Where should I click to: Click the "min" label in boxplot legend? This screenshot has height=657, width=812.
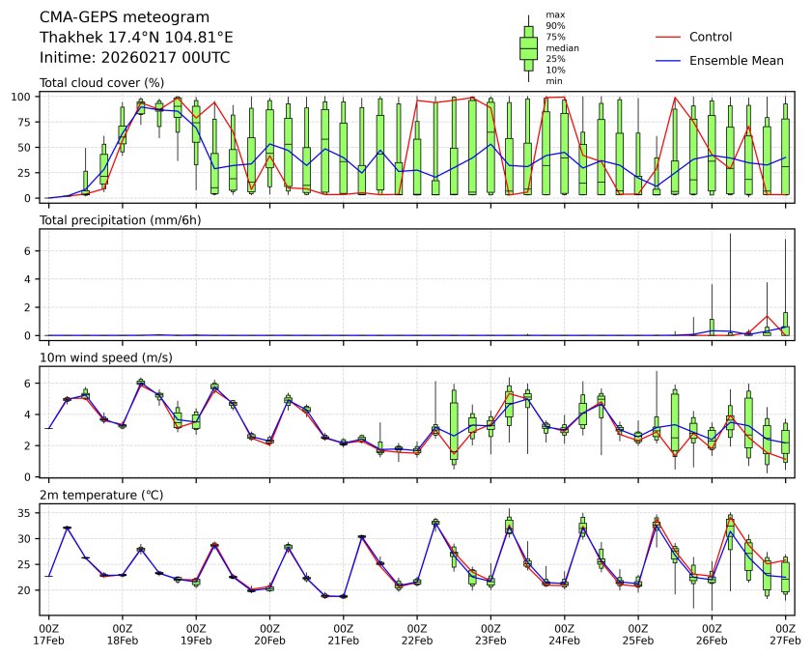coord(554,81)
